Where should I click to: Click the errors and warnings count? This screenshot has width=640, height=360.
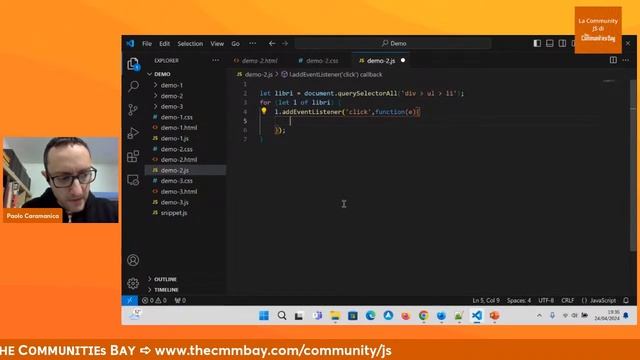(x=154, y=300)
